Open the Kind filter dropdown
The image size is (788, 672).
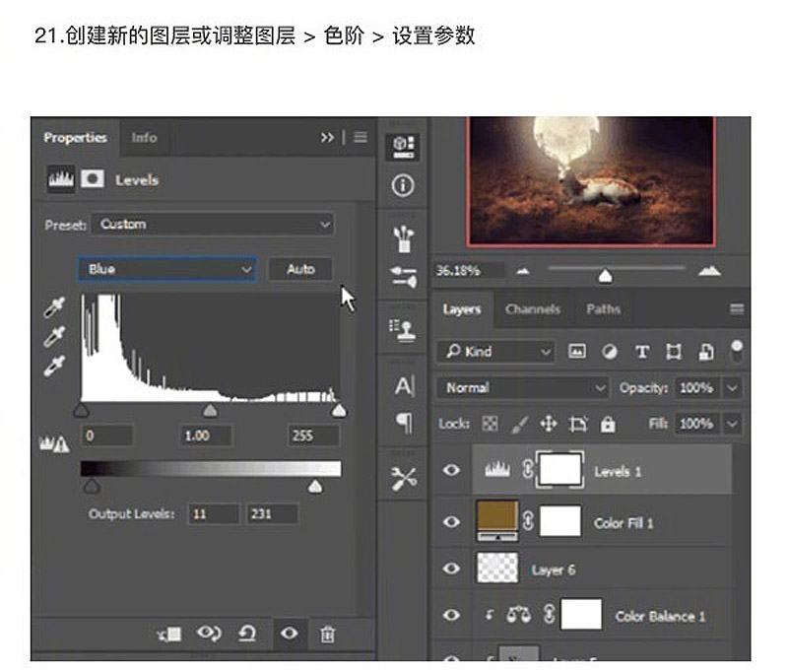[495, 352]
